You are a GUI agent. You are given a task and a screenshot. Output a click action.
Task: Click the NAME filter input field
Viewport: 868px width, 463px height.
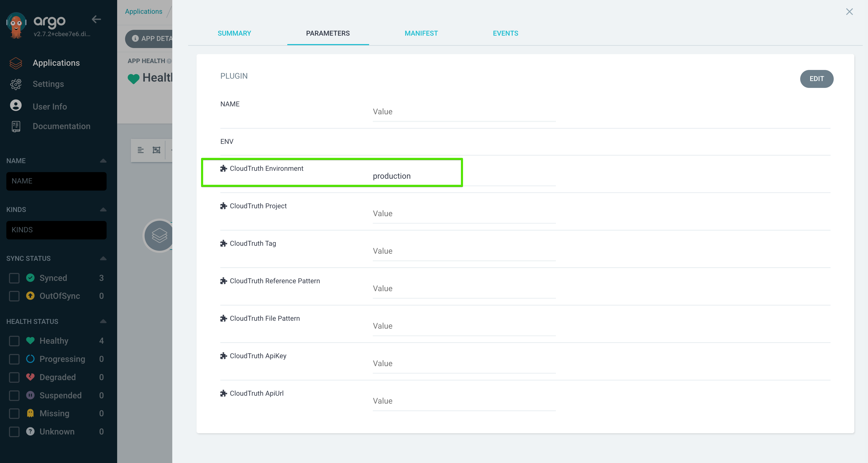[x=56, y=181]
